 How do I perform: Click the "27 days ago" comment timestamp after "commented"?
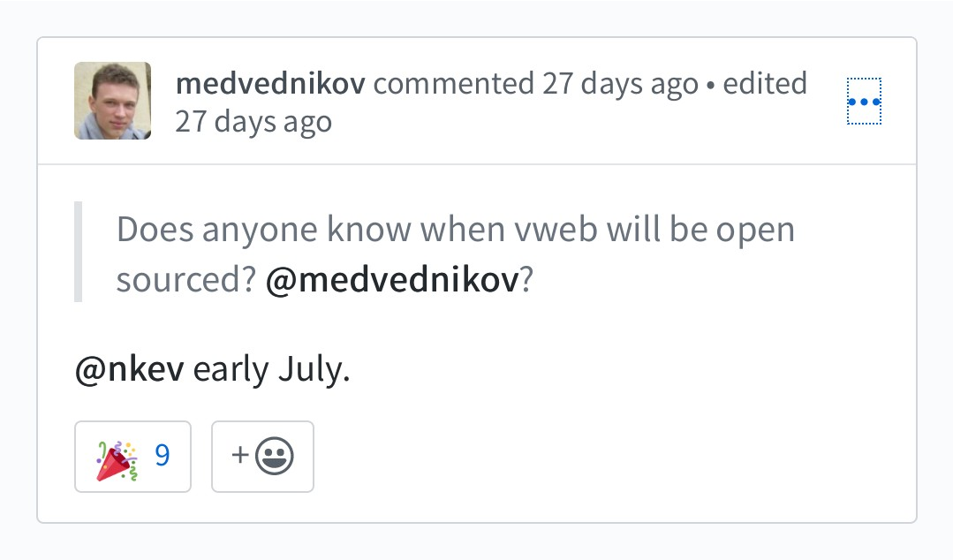[x=620, y=84]
